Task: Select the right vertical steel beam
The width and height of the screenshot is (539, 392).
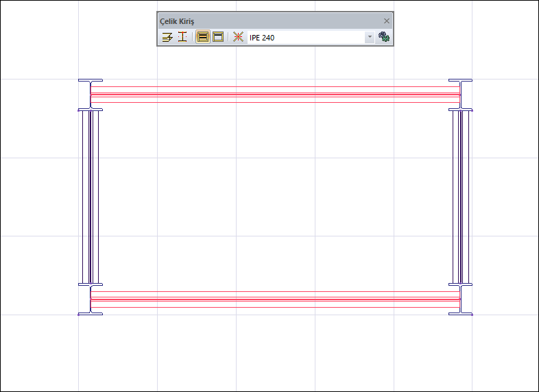Action: point(461,197)
